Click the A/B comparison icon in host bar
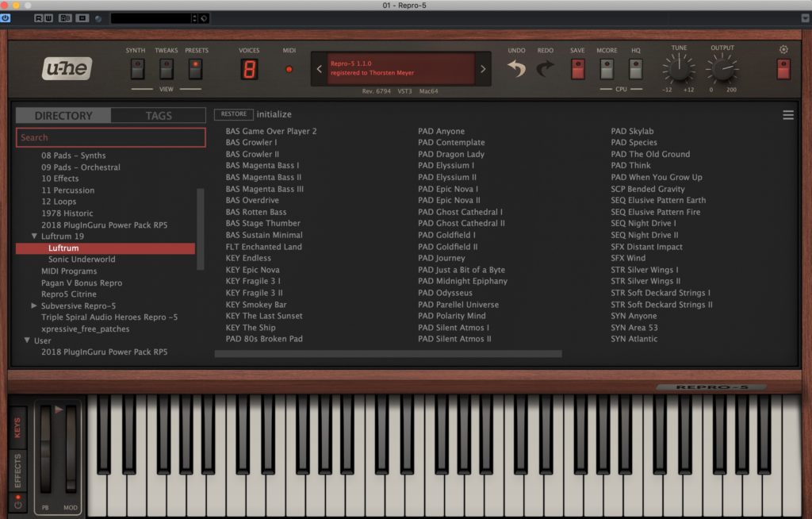This screenshot has height=519, width=812. coord(65,18)
